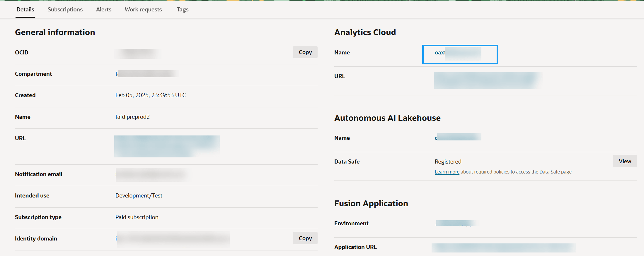Screen dimensions: 644x256
Task: Click the Data Safe label
Action: tap(347, 161)
